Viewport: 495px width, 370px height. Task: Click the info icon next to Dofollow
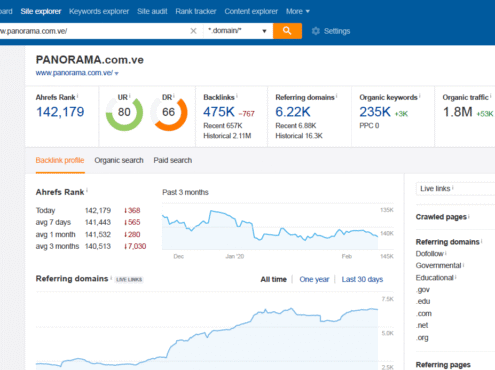(446, 253)
